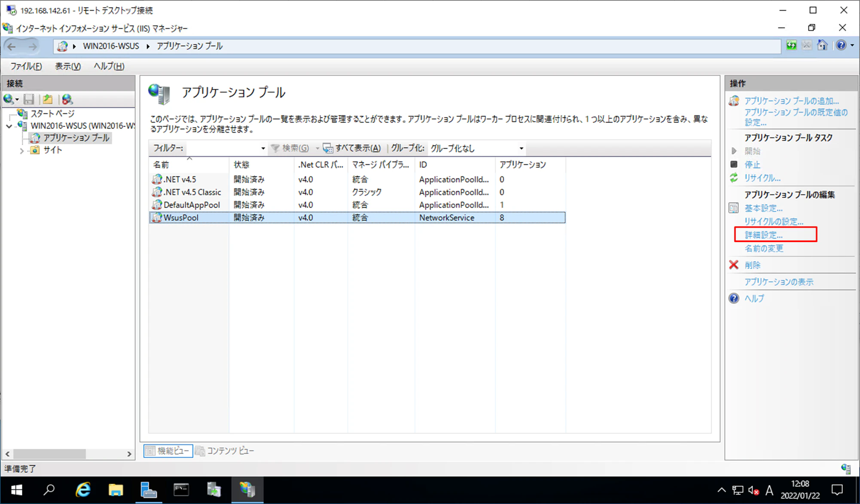860x504 pixels.
Task: Click the home icon in address bar
Action: [822, 46]
